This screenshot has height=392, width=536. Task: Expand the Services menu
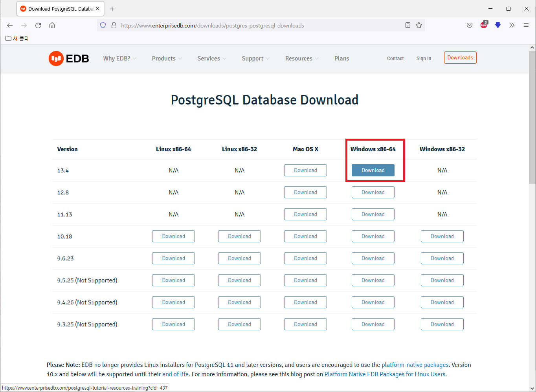(212, 59)
